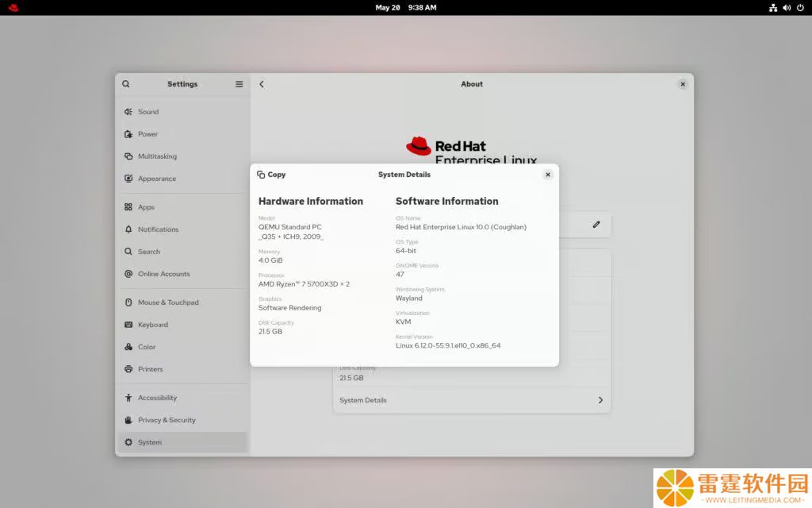Select System in the sidebar
This screenshot has height=508, width=812.
coord(183,442)
